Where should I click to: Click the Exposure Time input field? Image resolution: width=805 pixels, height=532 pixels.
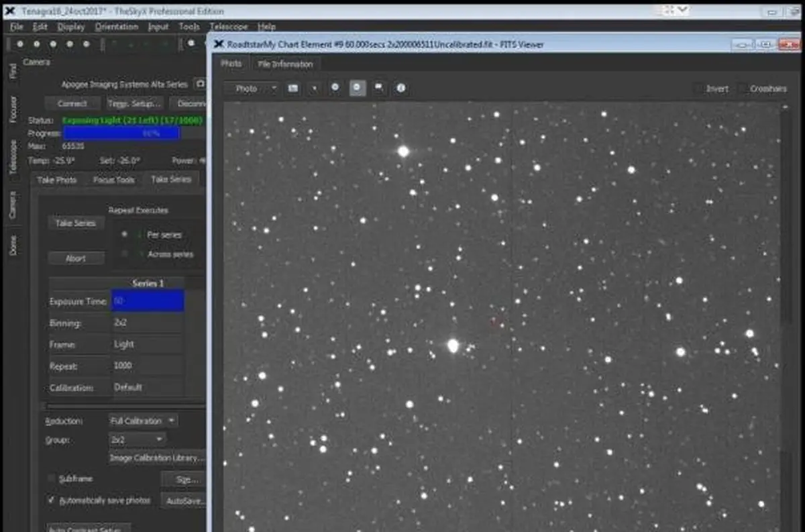pos(148,301)
